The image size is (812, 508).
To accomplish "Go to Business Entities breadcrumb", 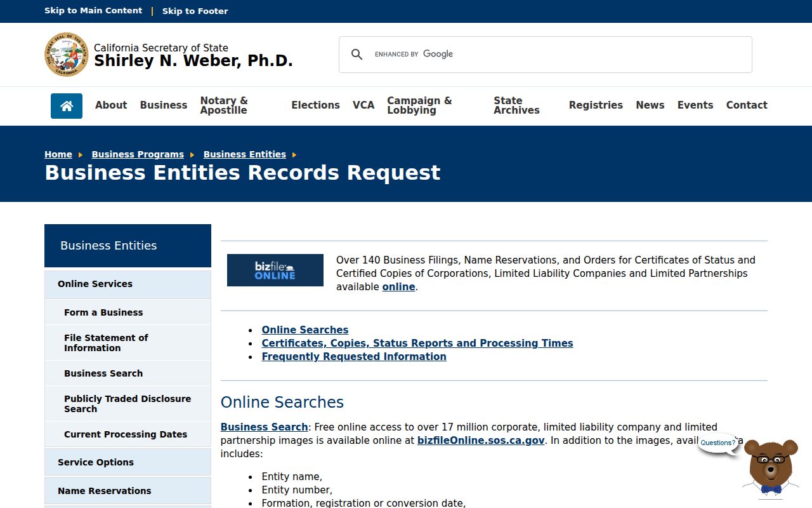I will coord(245,154).
